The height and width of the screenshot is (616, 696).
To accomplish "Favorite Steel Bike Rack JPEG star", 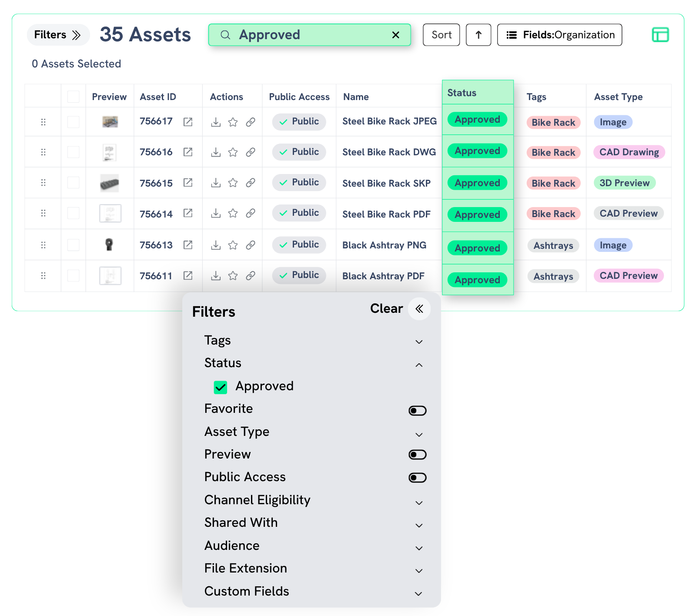I will (233, 122).
